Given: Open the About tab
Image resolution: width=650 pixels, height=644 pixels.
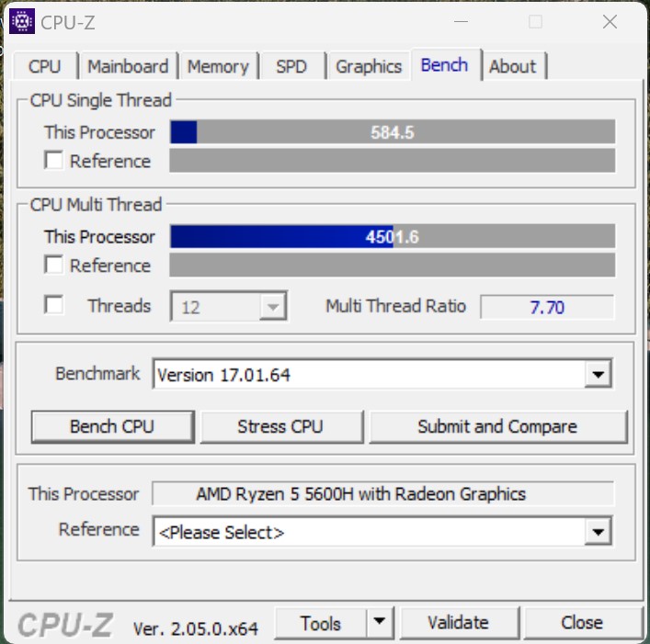Looking at the screenshot, I should coord(513,66).
